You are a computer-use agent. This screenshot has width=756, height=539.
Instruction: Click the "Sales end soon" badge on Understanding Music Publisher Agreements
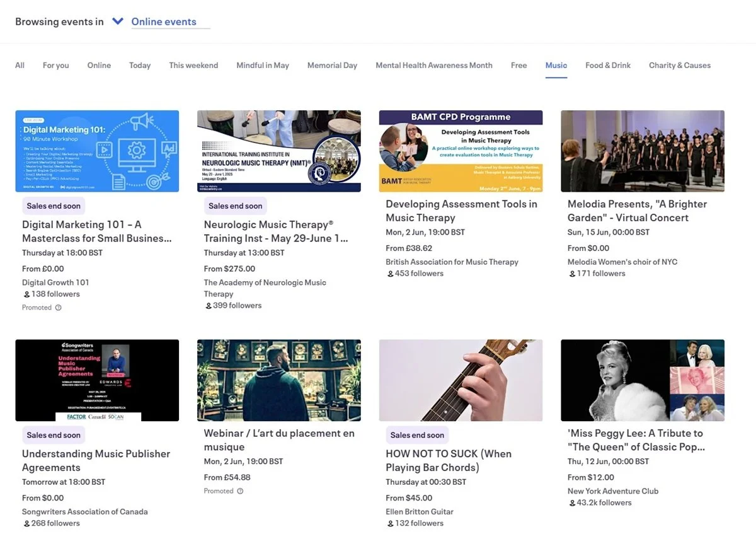[x=53, y=435]
